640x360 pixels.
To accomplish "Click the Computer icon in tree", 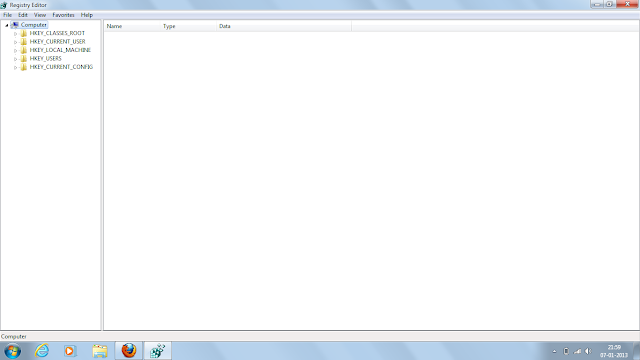I will point(15,25).
